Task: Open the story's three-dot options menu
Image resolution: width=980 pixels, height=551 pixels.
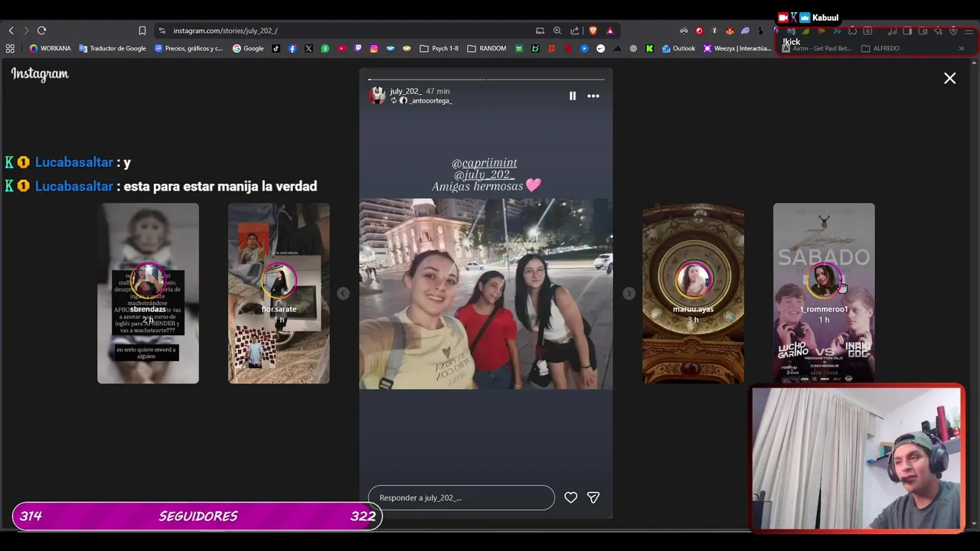Action: tap(593, 96)
